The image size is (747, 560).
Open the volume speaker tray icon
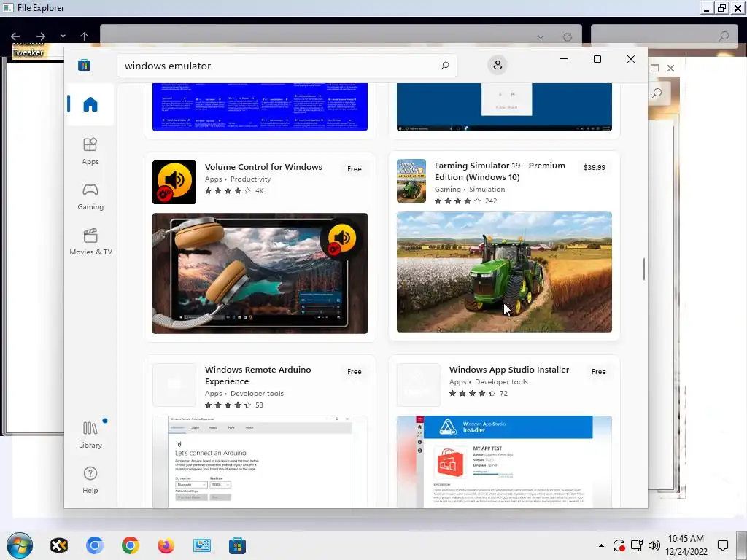point(654,545)
